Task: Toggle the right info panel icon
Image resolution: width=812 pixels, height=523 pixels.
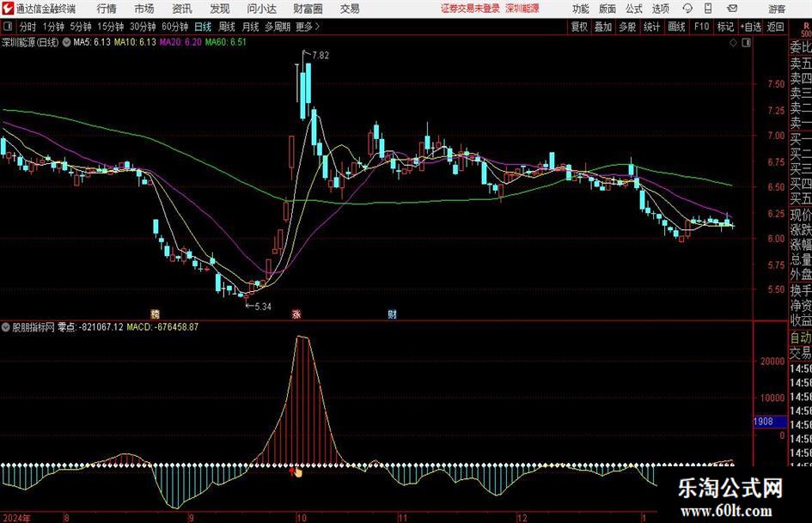Action: click(746, 43)
